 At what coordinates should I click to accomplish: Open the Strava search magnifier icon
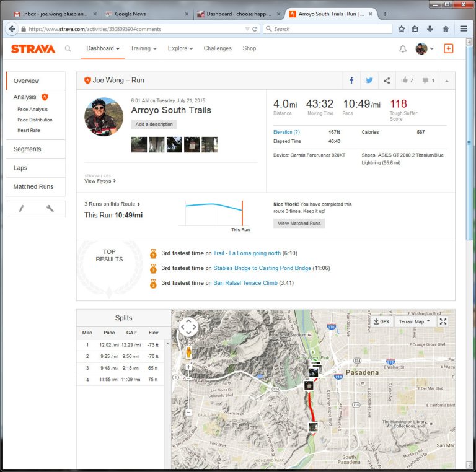tap(68, 48)
